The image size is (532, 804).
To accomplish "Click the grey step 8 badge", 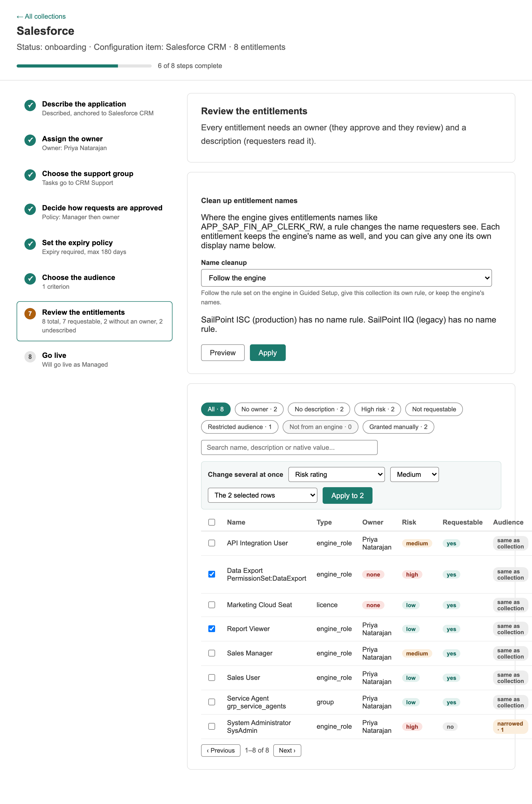I will [30, 357].
